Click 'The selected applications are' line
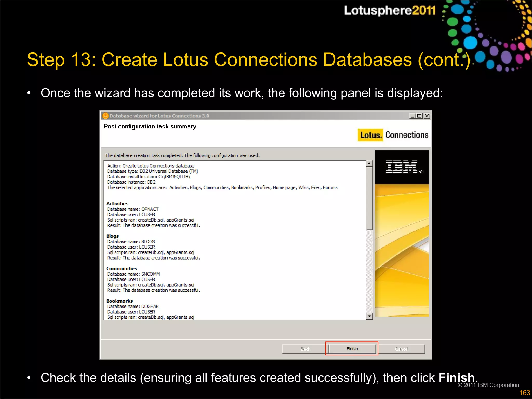Image resolution: width=532 pixels, height=399 pixels. point(222,188)
